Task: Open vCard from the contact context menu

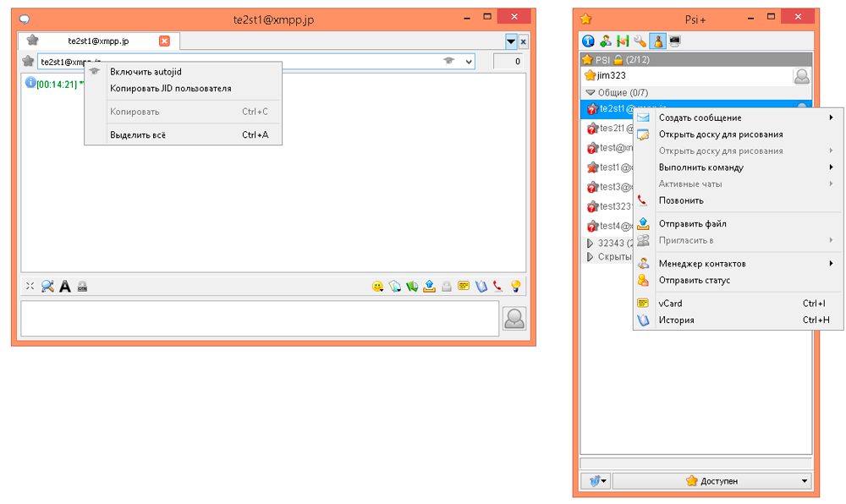Action: pos(738,304)
